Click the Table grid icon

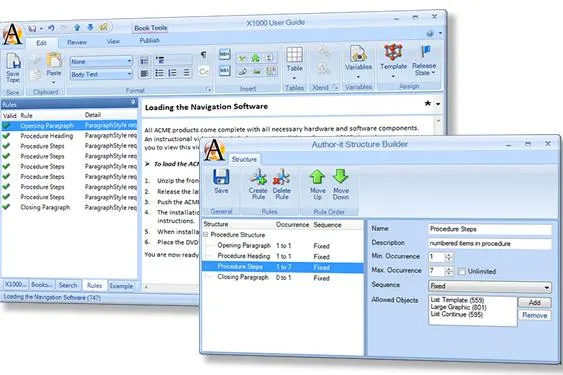click(294, 55)
